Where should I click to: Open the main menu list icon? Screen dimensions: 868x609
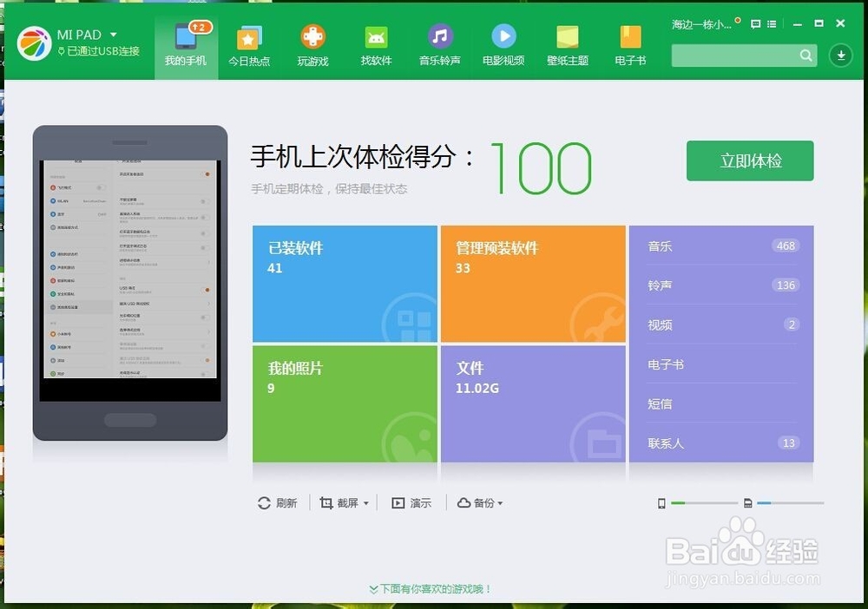click(772, 23)
